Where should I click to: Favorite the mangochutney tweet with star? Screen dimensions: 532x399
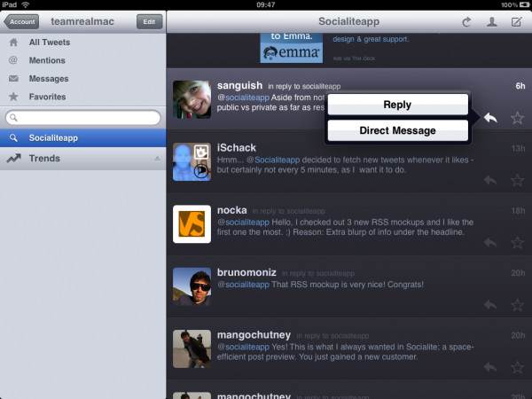pyautogui.click(x=518, y=367)
